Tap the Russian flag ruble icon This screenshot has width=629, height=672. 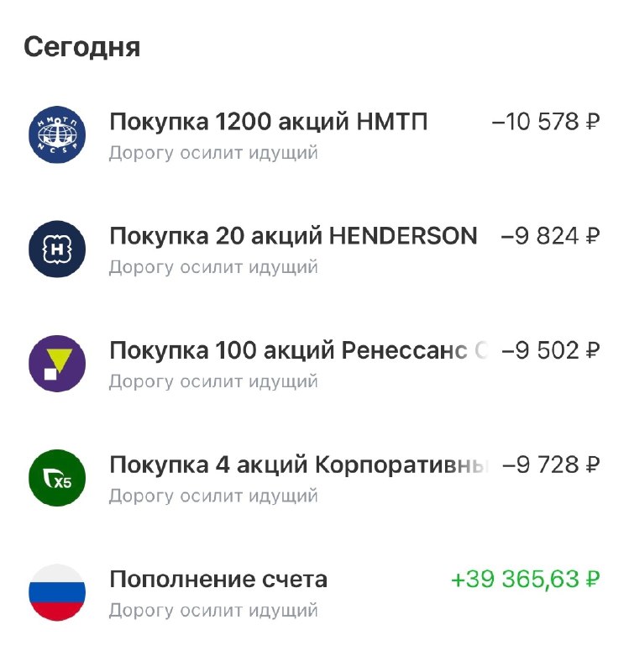(x=57, y=592)
